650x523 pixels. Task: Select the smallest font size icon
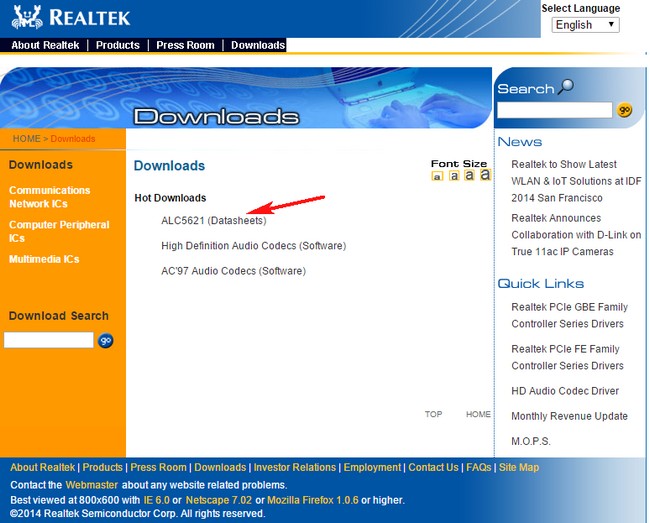pyautogui.click(x=437, y=177)
